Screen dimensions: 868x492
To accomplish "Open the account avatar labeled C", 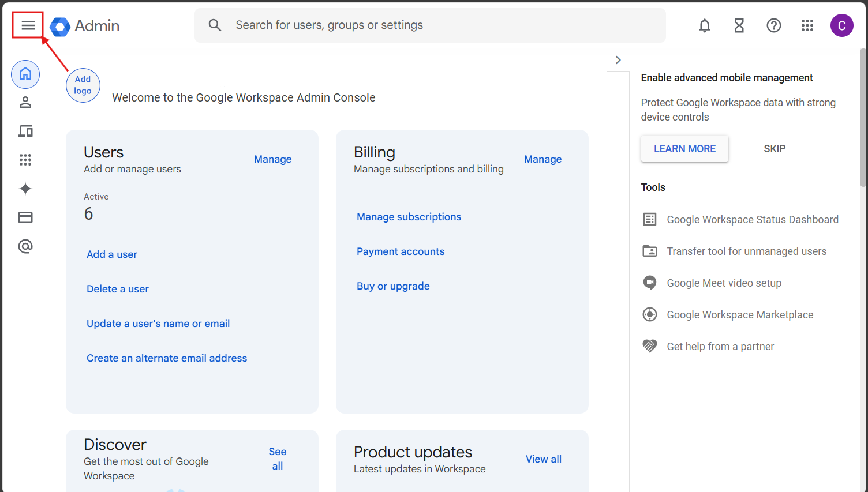I will point(841,25).
